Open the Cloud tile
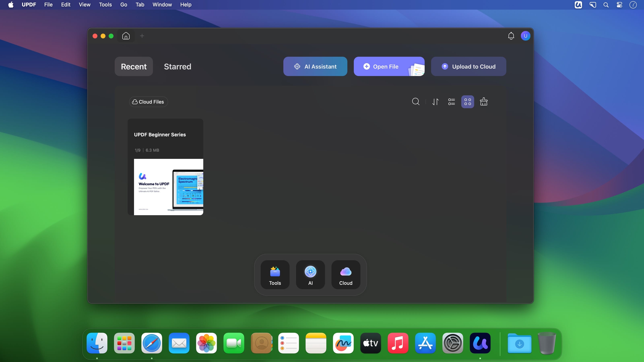 point(346,275)
